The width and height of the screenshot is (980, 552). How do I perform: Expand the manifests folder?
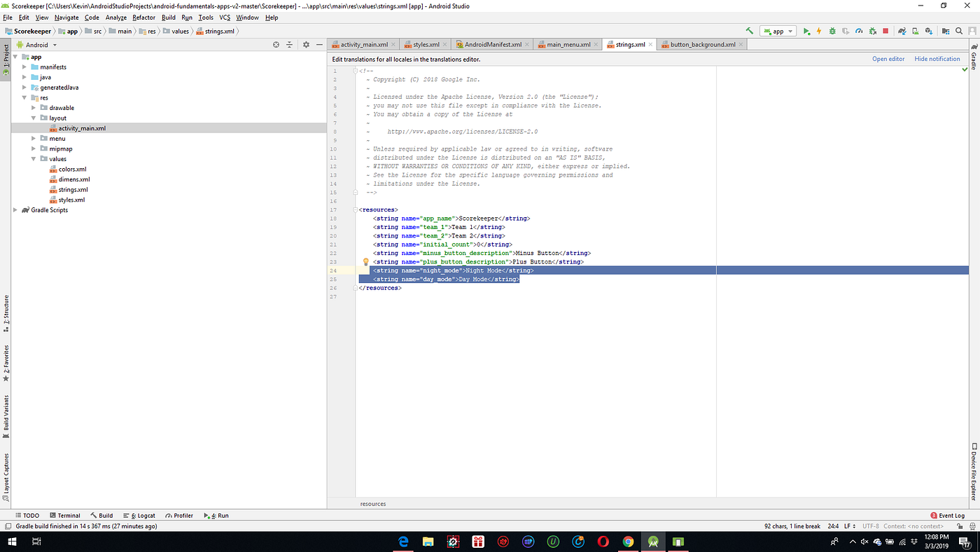coord(24,67)
